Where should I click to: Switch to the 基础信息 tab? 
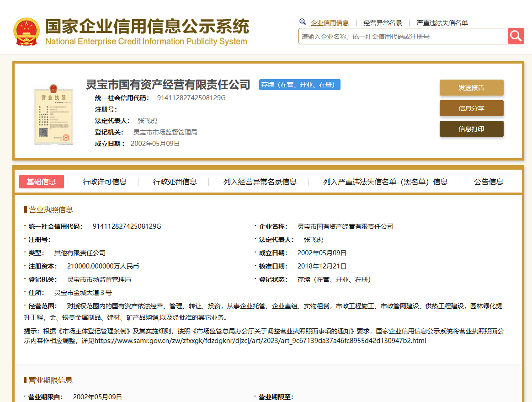pos(42,182)
